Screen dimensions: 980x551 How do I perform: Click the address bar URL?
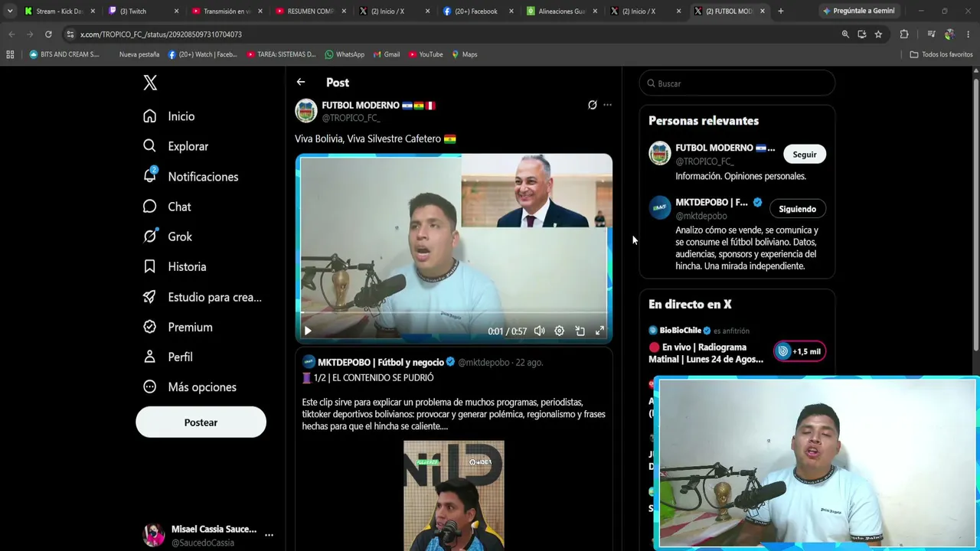pyautogui.click(x=161, y=34)
